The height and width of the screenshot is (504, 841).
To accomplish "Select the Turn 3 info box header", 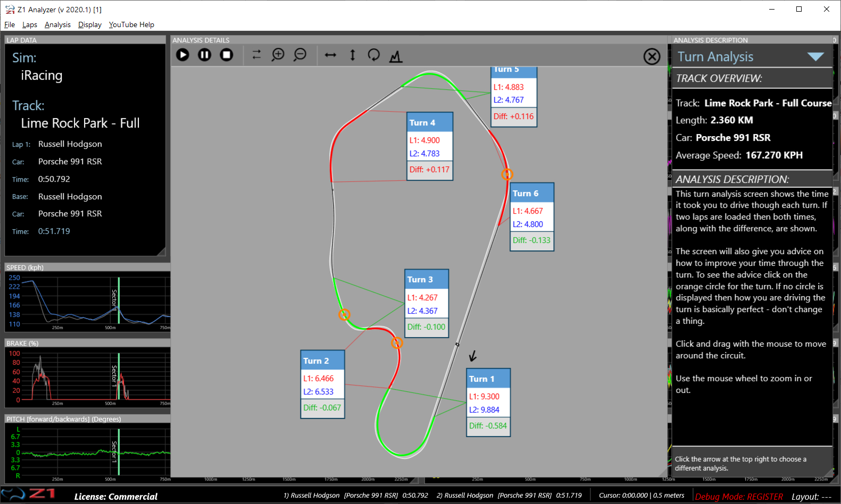I will point(427,279).
